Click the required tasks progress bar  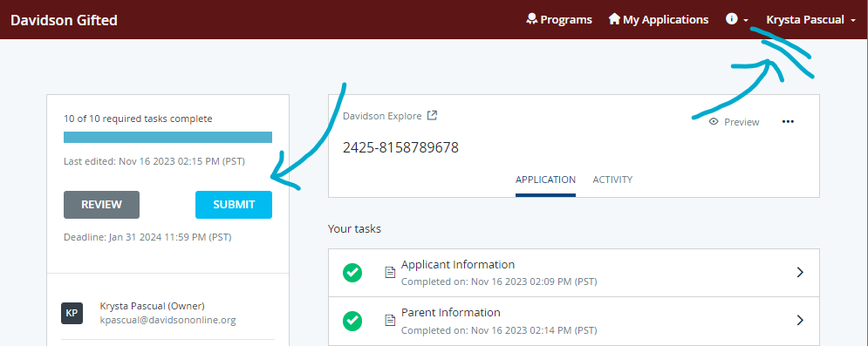(167, 137)
